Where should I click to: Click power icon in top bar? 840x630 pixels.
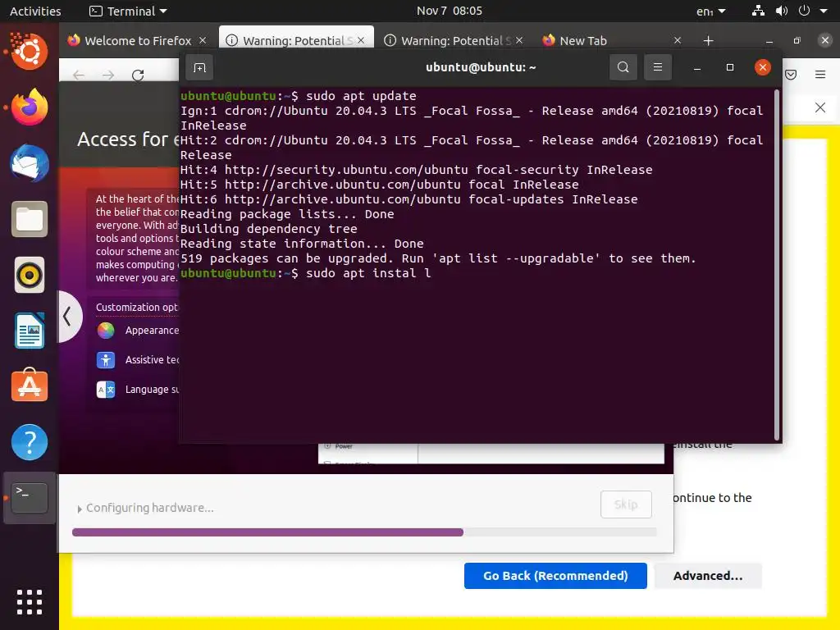pyautogui.click(x=804, y=11)
